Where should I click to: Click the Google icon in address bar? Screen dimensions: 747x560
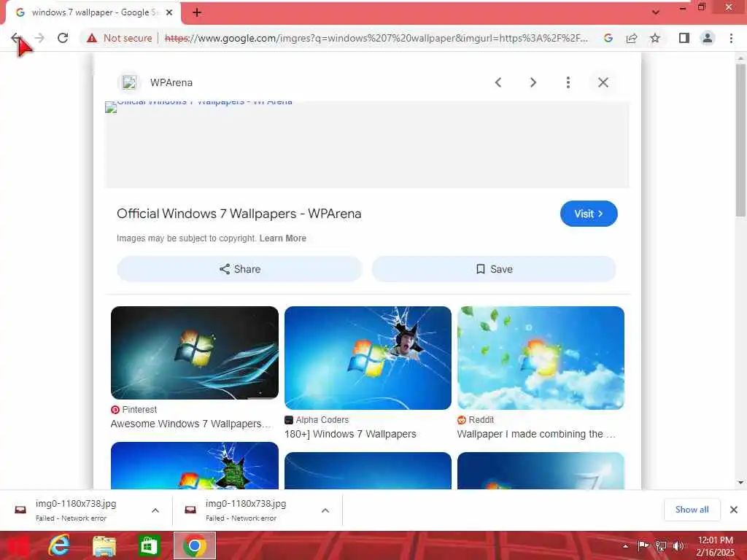coord(608,38)
